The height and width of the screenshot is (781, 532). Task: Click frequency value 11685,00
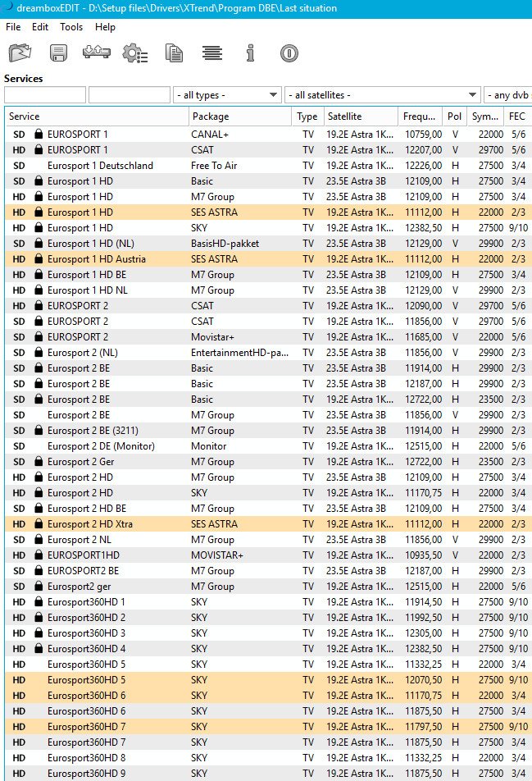[x=424, y=336]
